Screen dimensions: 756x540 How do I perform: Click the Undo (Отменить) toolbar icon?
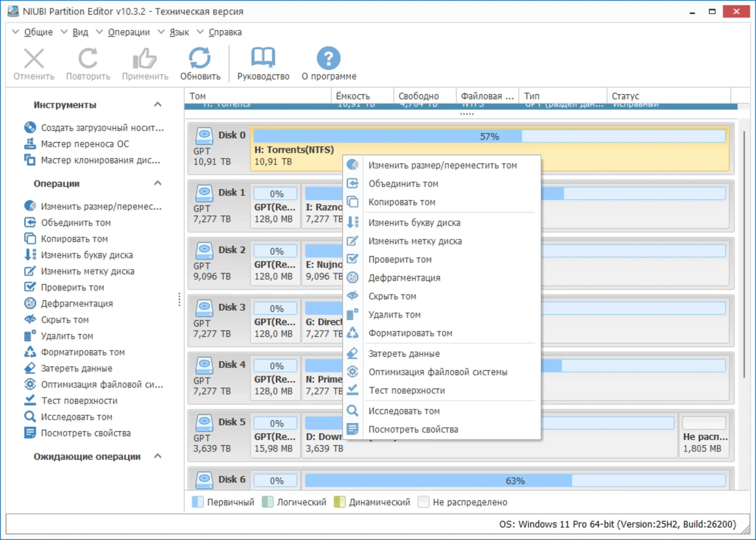[34, 59]
